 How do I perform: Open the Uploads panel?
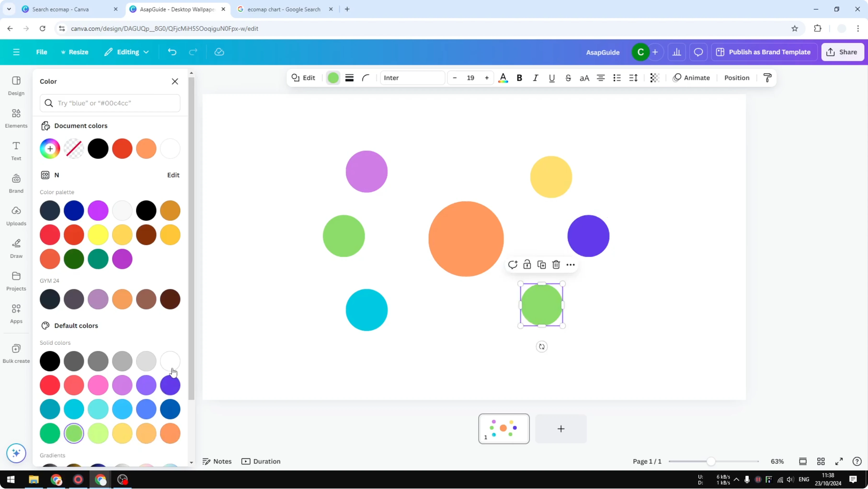[x=16, y=216]
